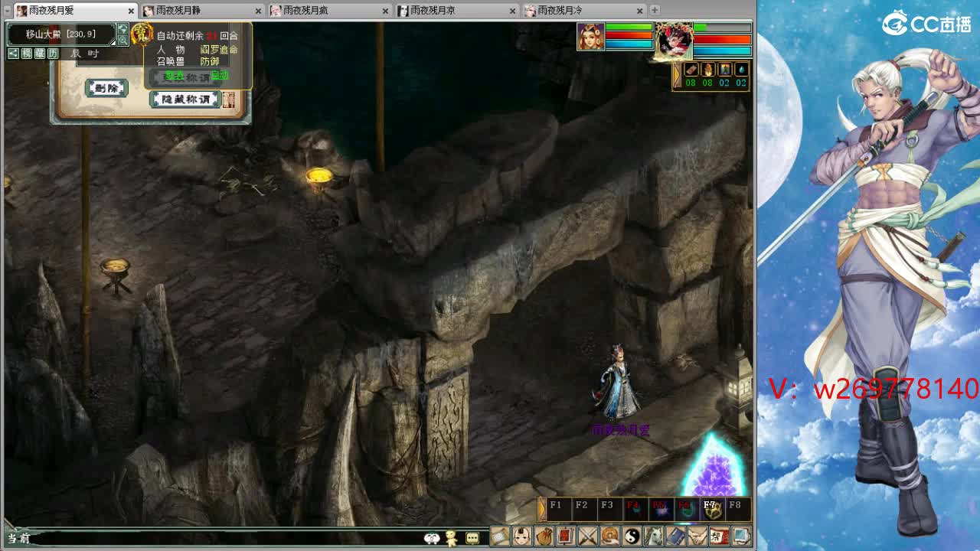The image size is (980, 551).
Task: Switch to the 雨夜残月凉 tab
Action: 457,10
